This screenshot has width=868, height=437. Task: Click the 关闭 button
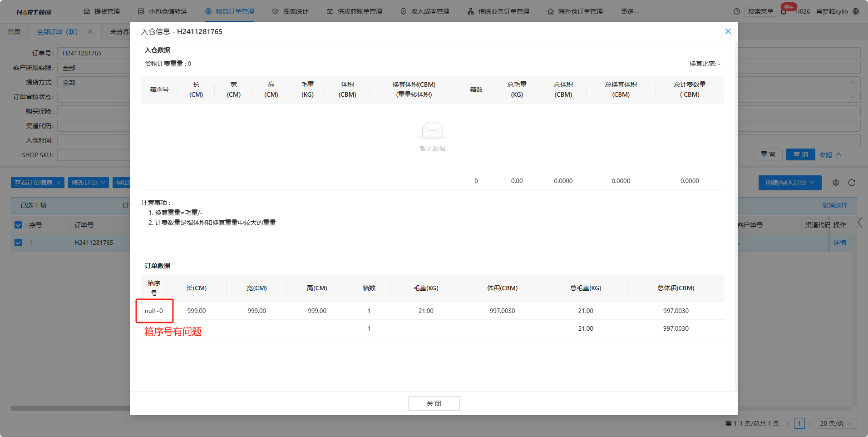[x=434, y=403]
